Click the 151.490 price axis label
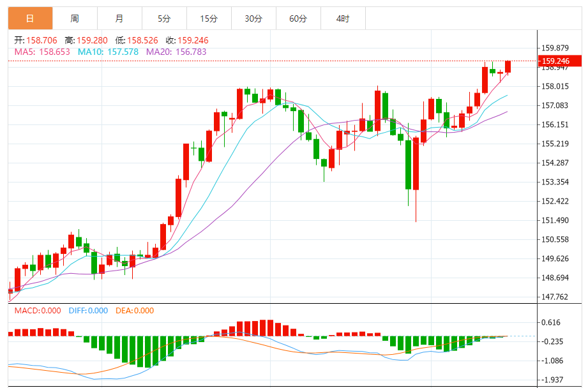This screenshot has height=388, width=588. pyautogui.click(x=555, y=220)
